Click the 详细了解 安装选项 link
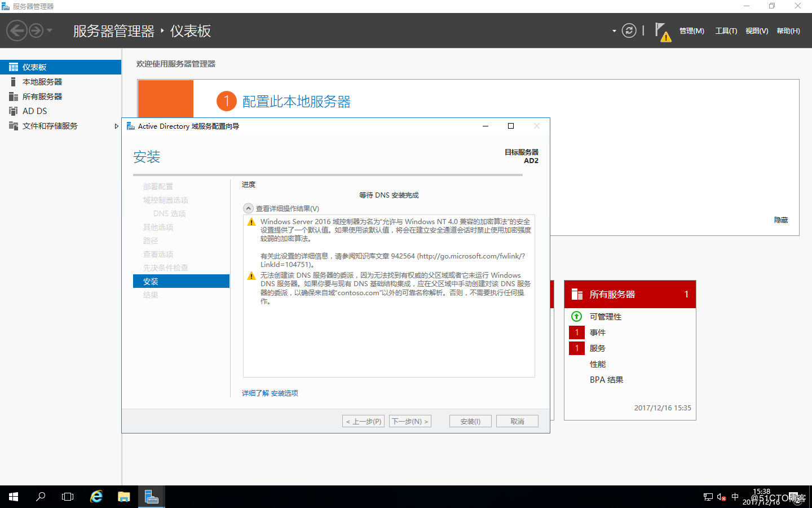The height and width of the screenshot is (508, 812). [270, 393]
